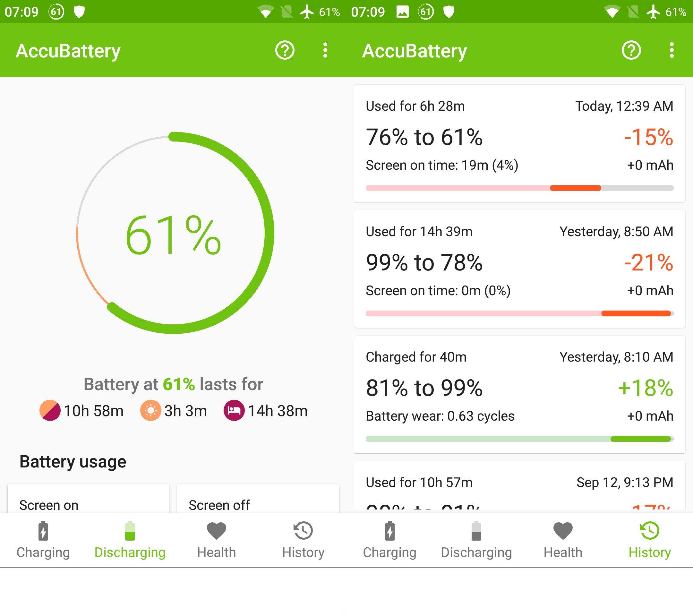Select Charging tab in right bottom bar

(390, 540)
